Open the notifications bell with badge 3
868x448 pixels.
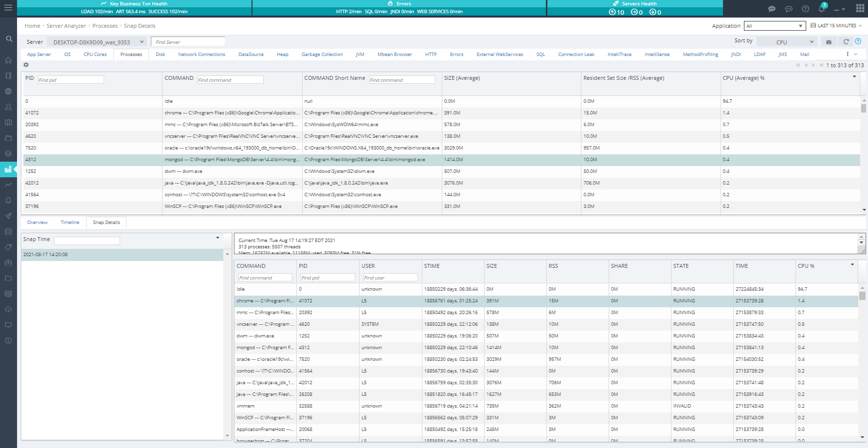coord(822,9)
